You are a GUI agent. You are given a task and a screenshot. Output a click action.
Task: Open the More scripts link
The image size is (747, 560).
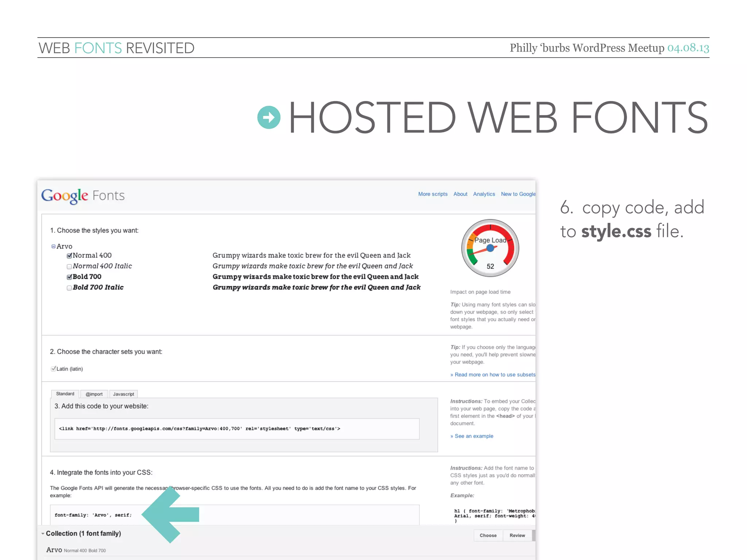433,194
